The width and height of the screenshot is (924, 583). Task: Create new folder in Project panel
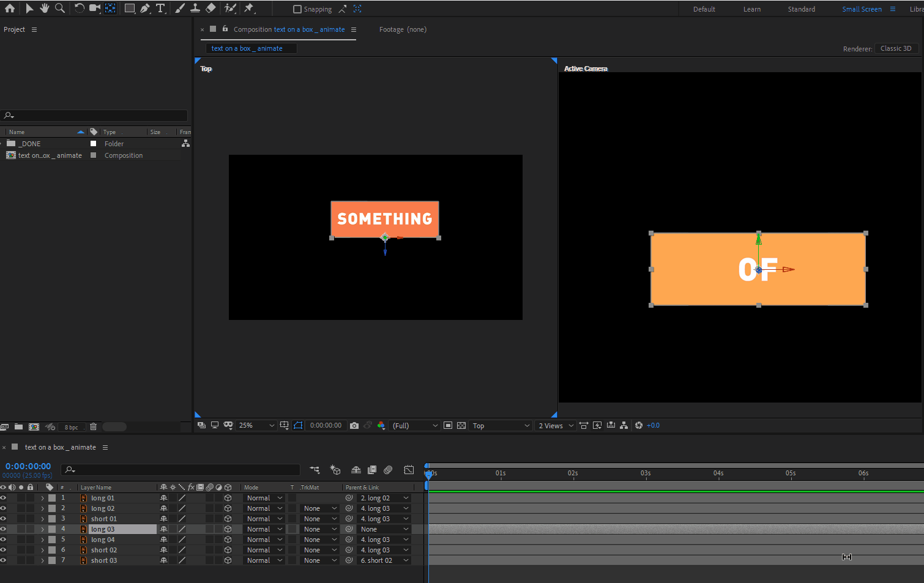point(18,427)
